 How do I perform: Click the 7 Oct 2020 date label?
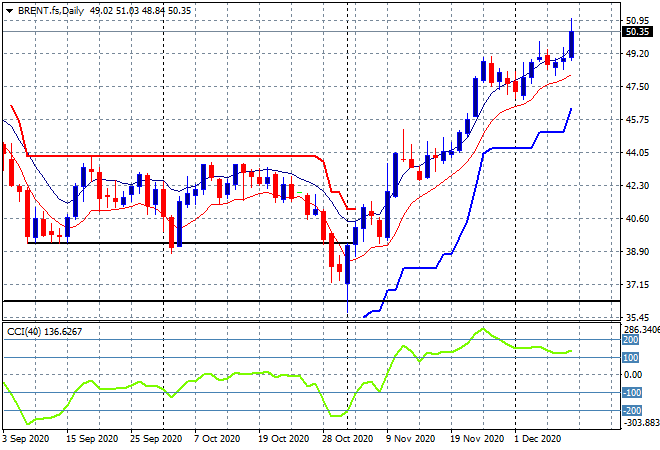coord(217,439)
